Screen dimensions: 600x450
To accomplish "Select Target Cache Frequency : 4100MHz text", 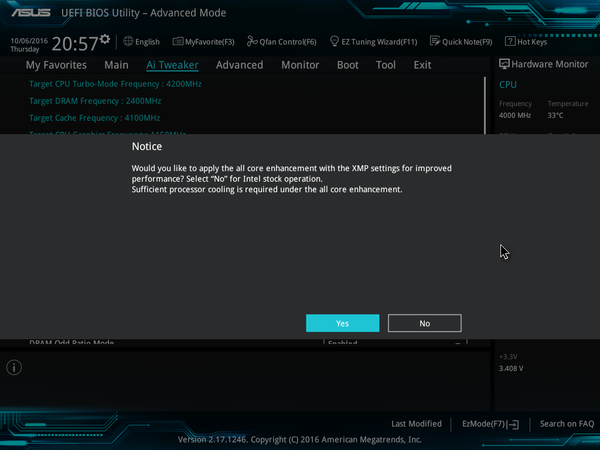I will [x=95, y=118].
